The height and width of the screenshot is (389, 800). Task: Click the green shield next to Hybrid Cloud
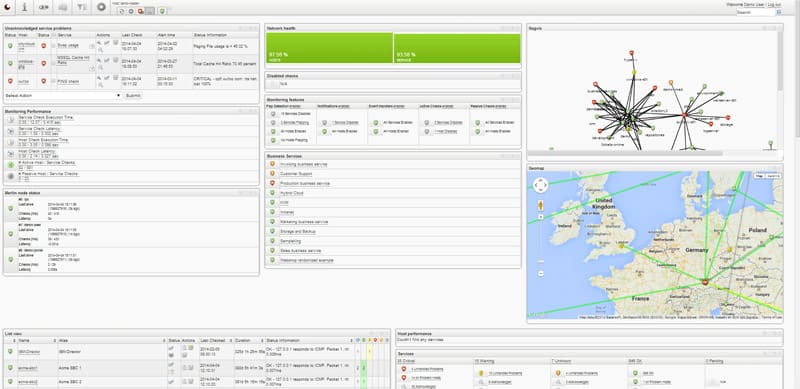click(272, 193)
